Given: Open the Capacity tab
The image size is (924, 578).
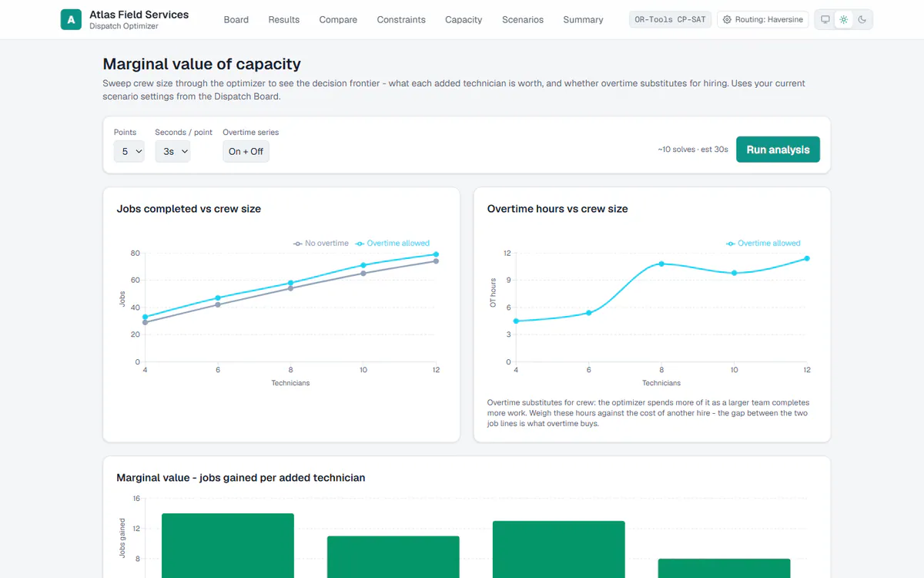Looking at the screenshot, I should coord(464,19).
